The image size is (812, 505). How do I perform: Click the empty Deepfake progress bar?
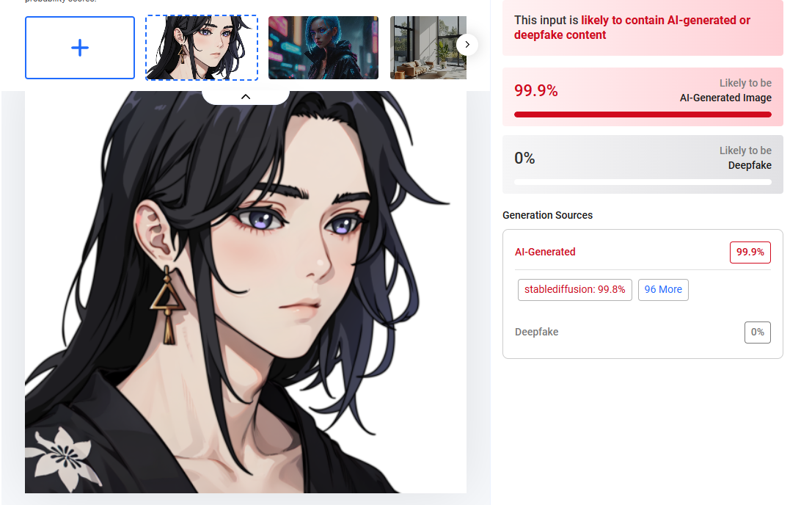pyautogui.click(x=643, y=182)
